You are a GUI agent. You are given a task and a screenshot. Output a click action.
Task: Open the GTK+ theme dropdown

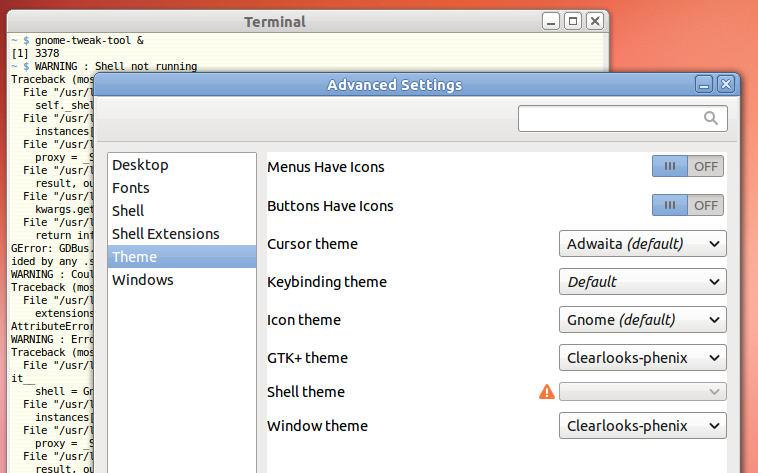(642, 358)
